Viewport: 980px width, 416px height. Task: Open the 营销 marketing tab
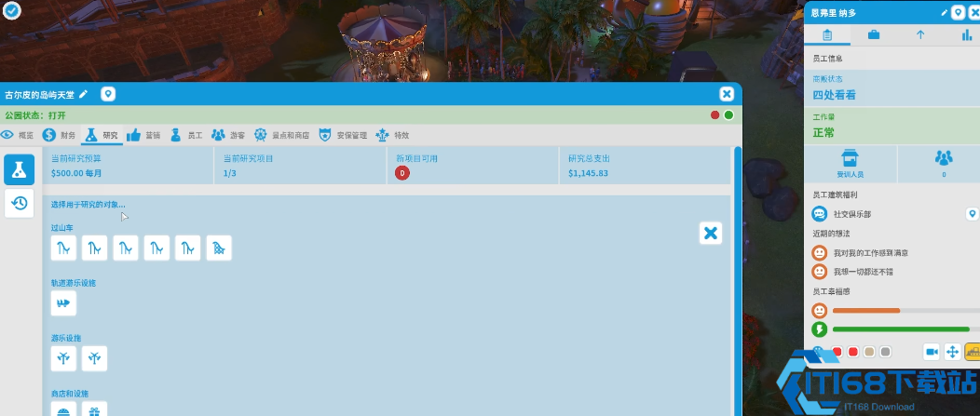point(143,135)
